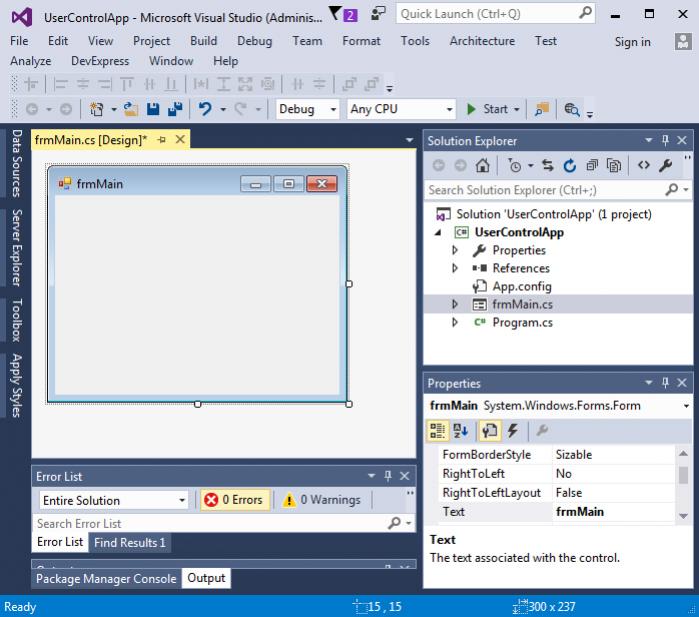Toggle Alphabetical sort in Properties

pos(460,430)
